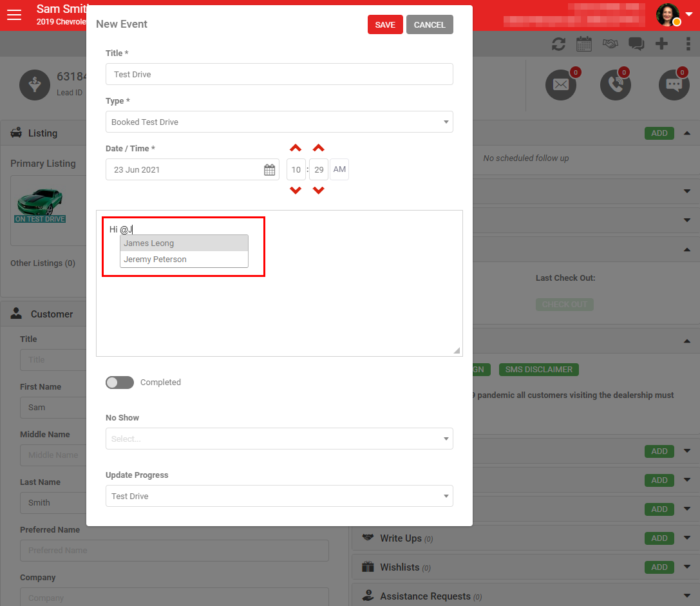Click the Primary Listing heading
Viewport: 700px width, 606px height.
[x=43, y=164]
